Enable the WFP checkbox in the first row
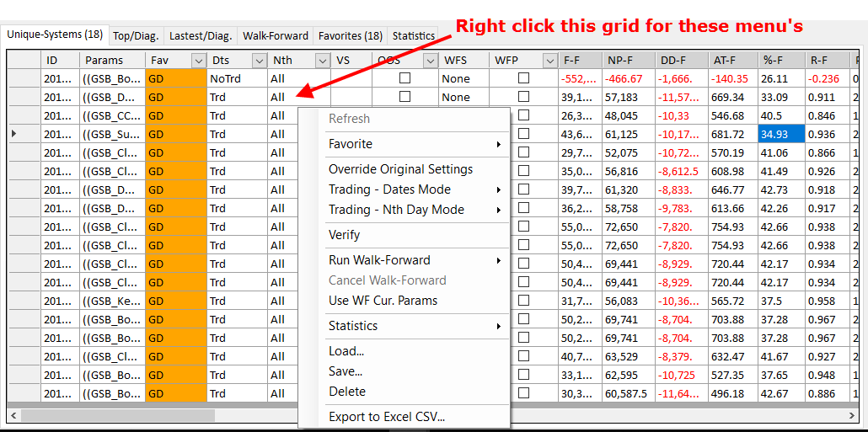This screenshot has width=868, height=432. coord(523,78)
